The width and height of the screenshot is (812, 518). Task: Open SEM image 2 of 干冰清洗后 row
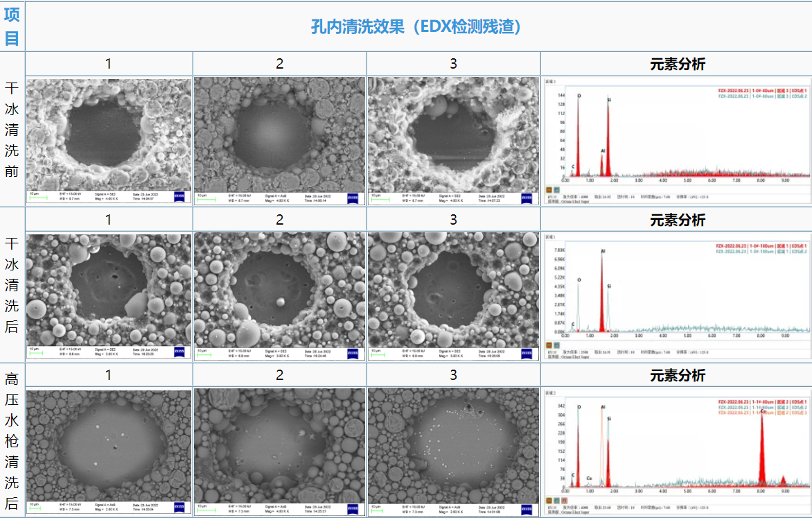[279, 287]
